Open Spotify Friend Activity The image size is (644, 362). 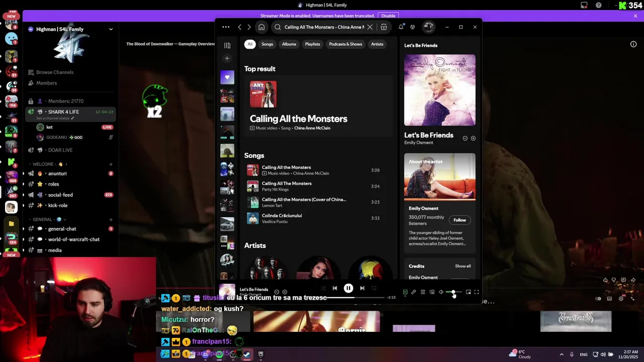click(413, 27)
